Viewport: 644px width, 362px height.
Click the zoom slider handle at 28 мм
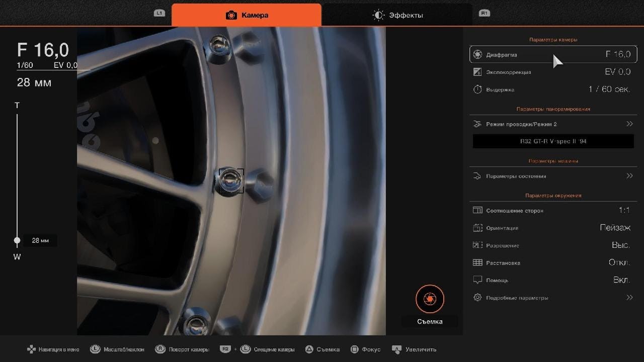(x=17, y=240)
